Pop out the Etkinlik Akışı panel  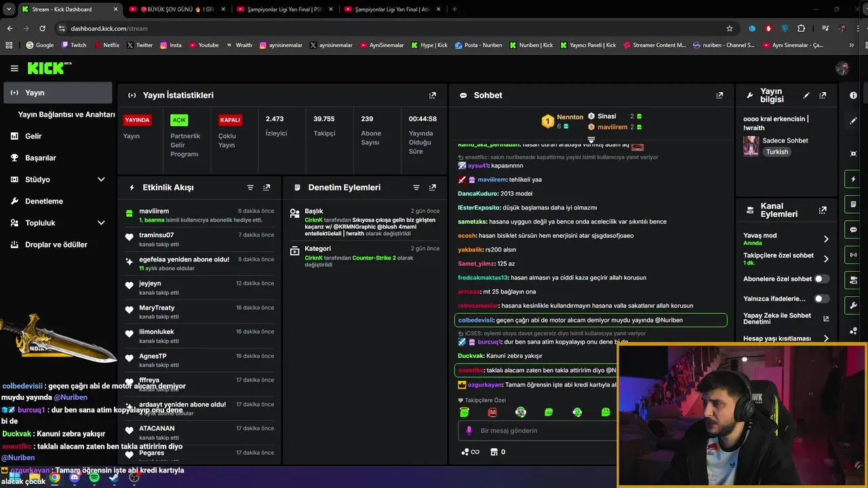(x=267, y=188)
